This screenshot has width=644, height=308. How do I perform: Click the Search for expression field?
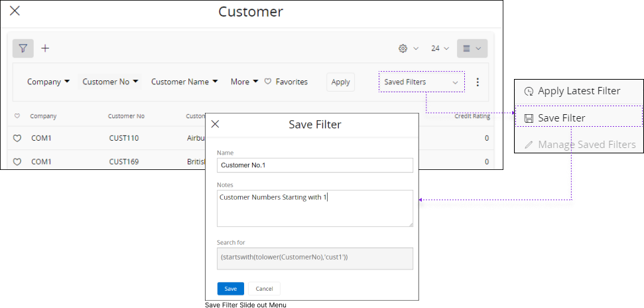tap(315, 258)
